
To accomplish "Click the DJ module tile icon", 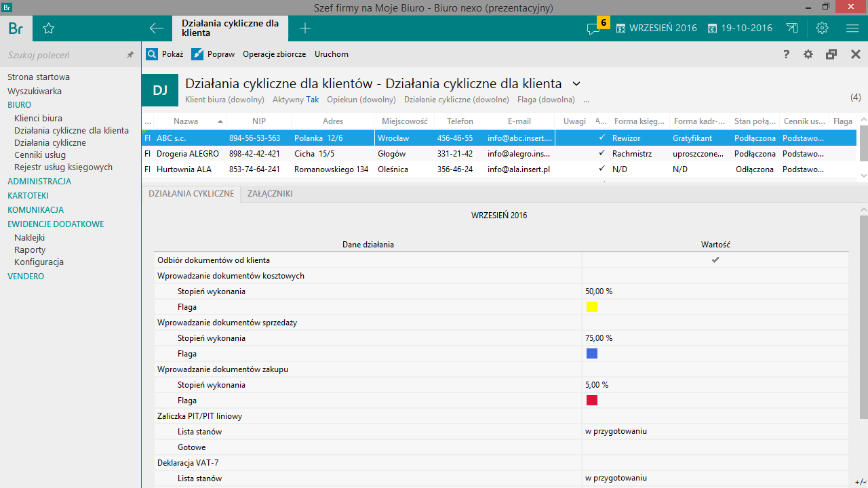I will pos(160,90).
